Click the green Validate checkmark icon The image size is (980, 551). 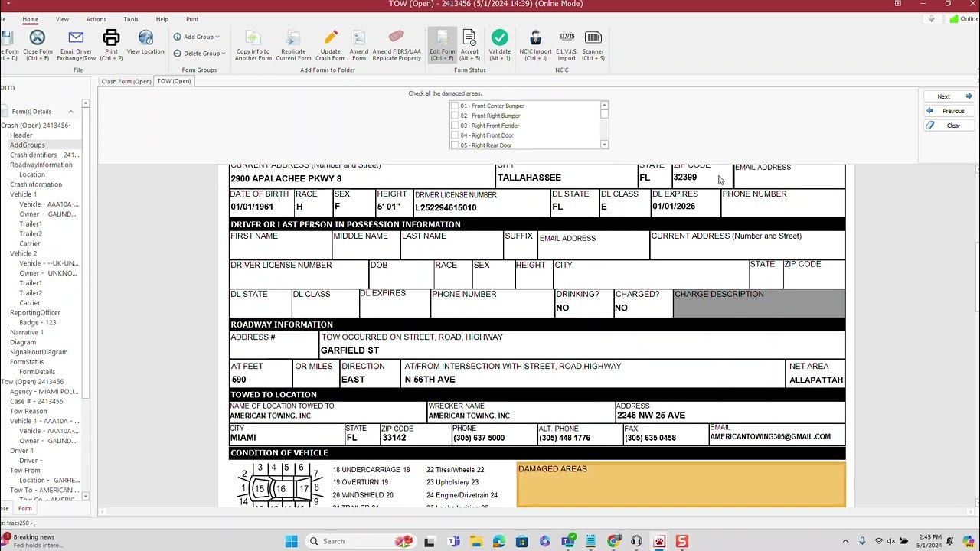coord(500,37)
